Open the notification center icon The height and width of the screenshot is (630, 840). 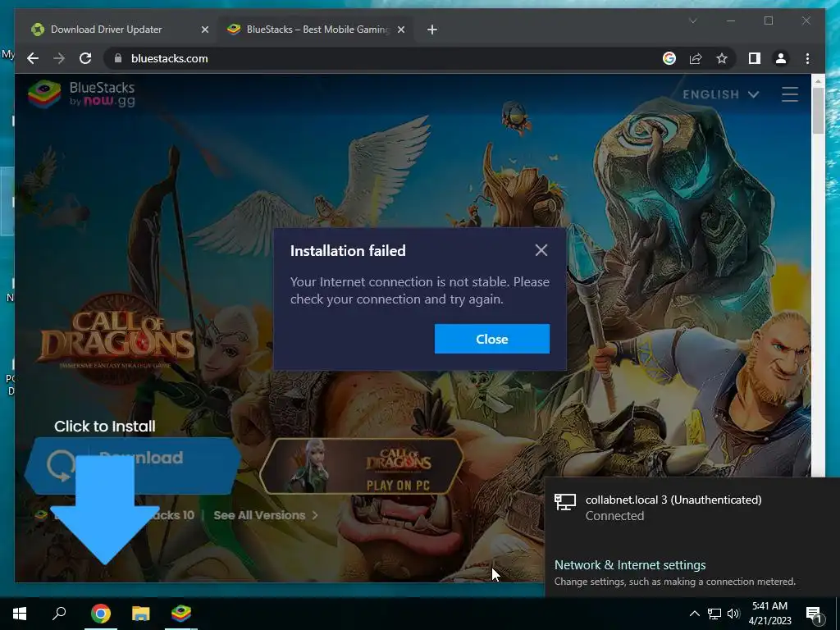click(814, 614)
